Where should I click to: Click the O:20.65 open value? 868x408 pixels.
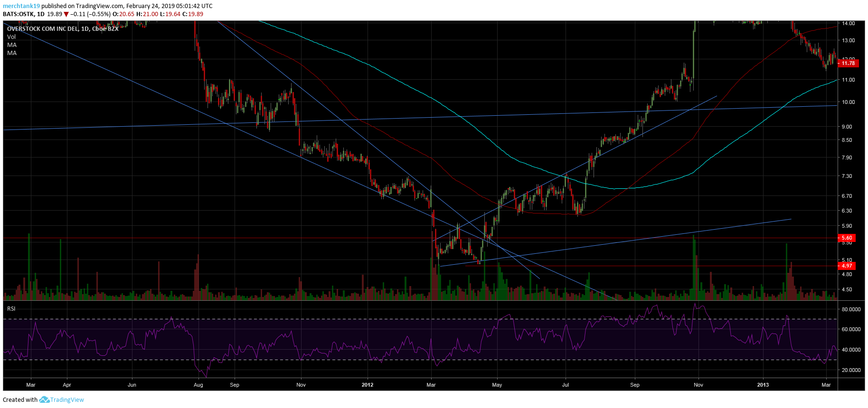(x=123, y=14)
